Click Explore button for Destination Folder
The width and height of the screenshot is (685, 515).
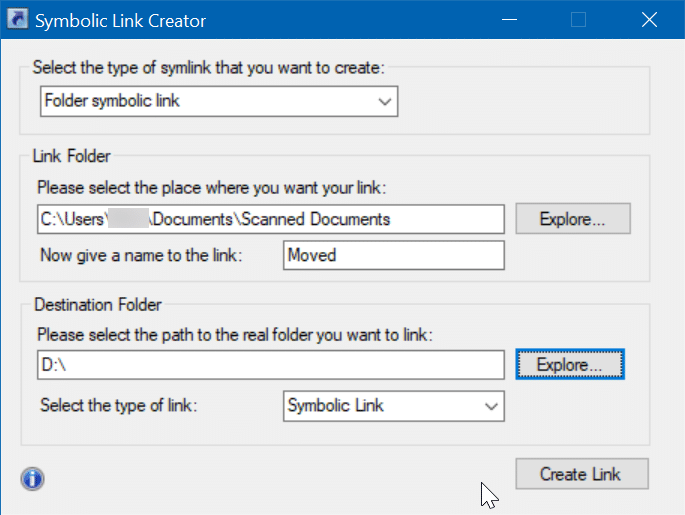(x=570, y=364)
